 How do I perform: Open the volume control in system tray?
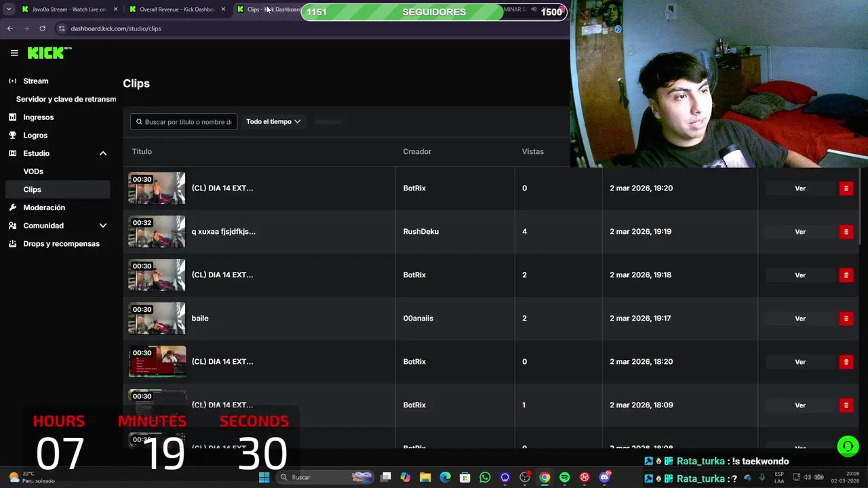click(806, 477)
